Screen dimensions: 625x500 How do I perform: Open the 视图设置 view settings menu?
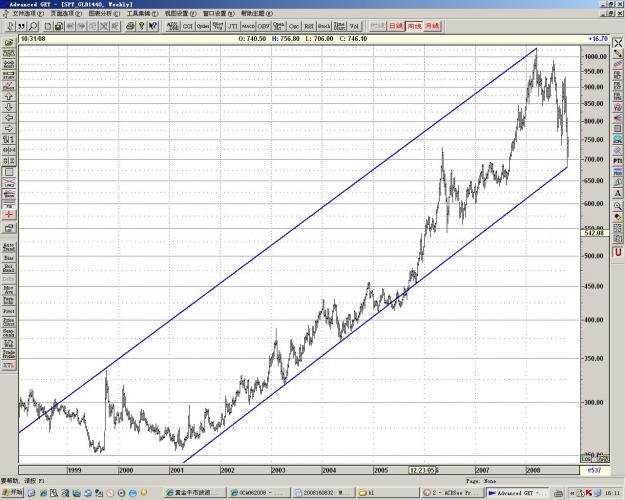tap(181, 13)
